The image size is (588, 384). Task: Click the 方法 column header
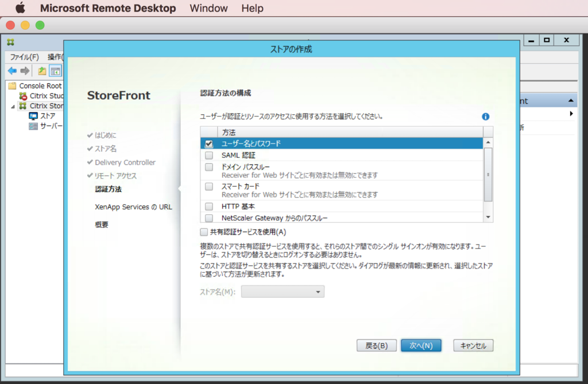(x=350, y=133)
